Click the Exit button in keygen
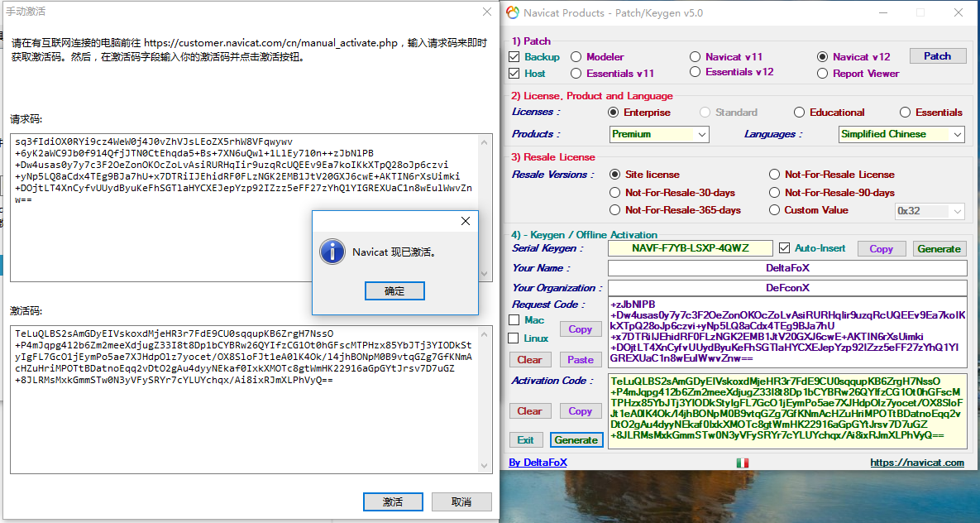 tap(526, 439)
